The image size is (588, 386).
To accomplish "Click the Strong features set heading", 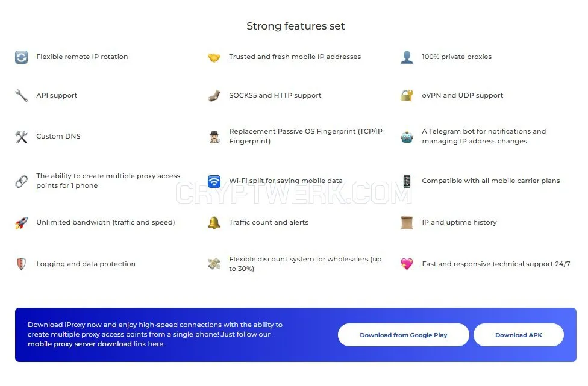I will pos(295,26).
